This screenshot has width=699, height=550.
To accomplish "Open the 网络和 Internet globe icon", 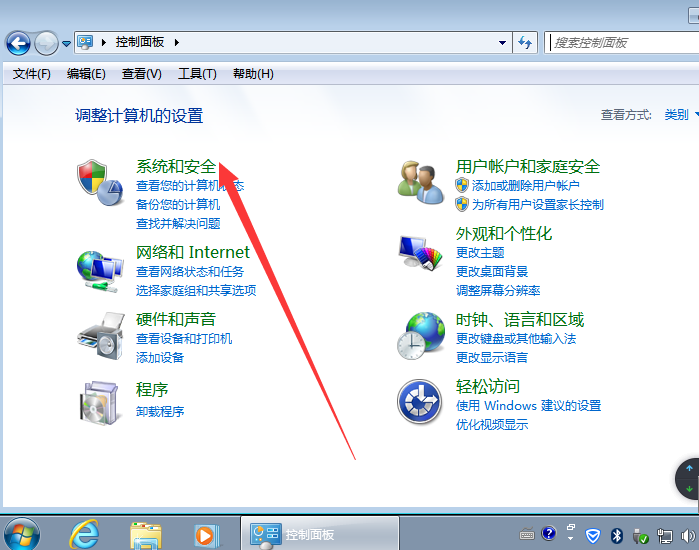I will click(x=100, y=271).
